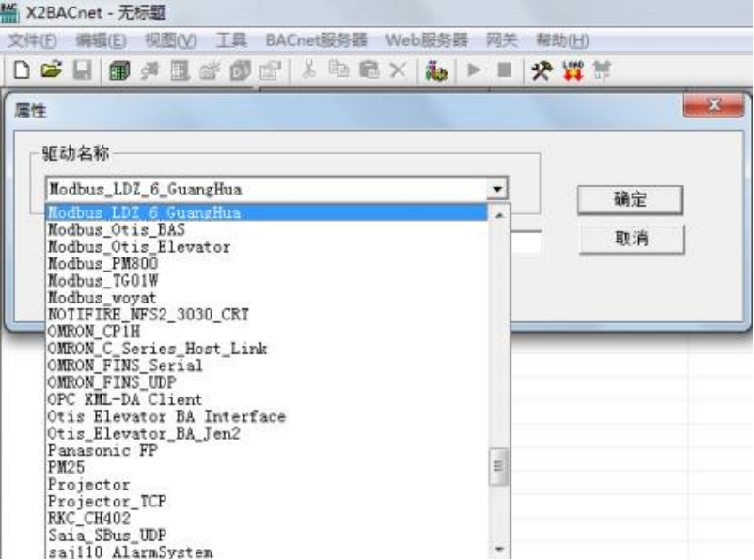Open the 视图(V) menu

tap(171, 40)
